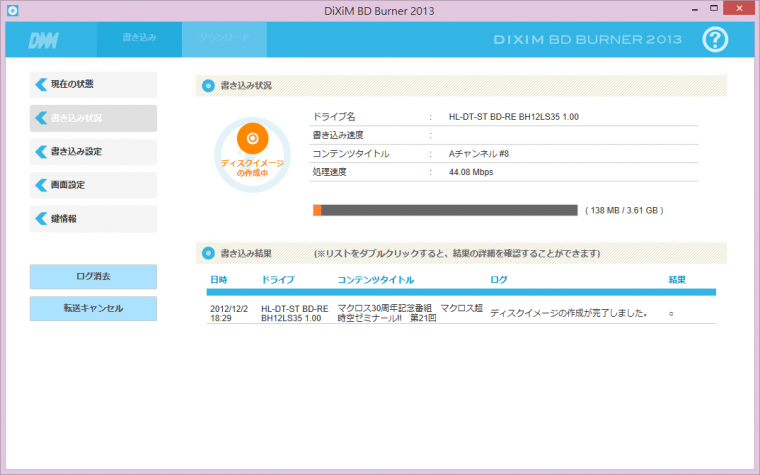Click the orange disc image creation icon
The width and height of the screenshot is (760, 475).
click(x=252, y=139)
